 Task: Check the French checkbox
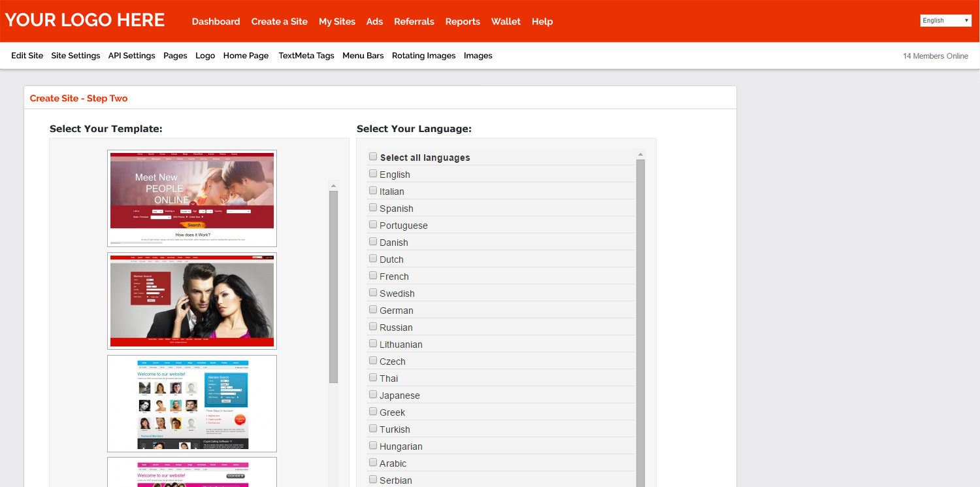(x=373, y=276)
